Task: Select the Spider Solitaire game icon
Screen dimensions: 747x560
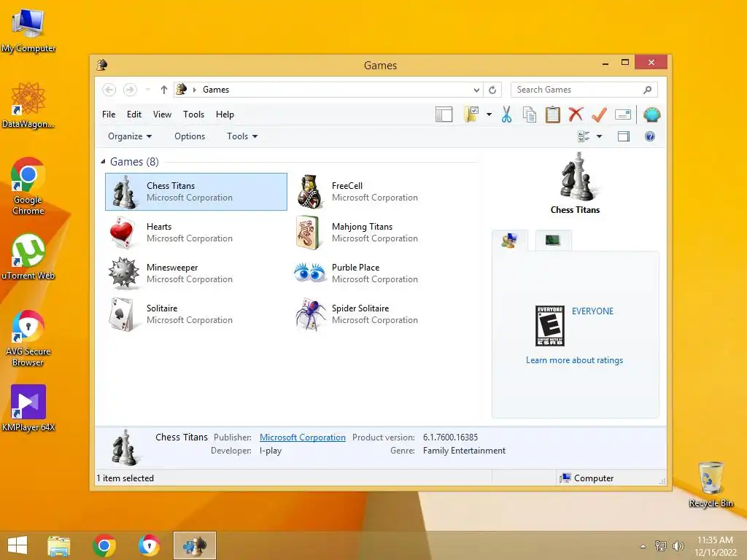Action: 309,314
